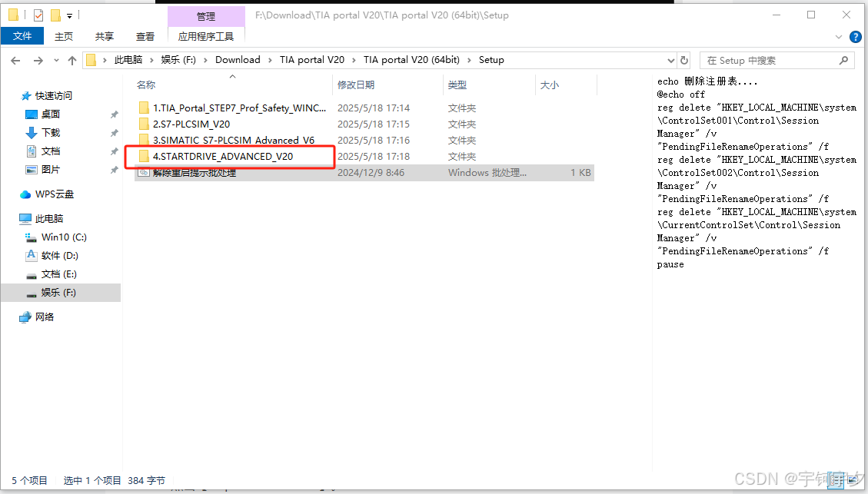Click the Forward navigation arrow
Image resolution: width=868 pixels, height=494 pixels.
38,60
